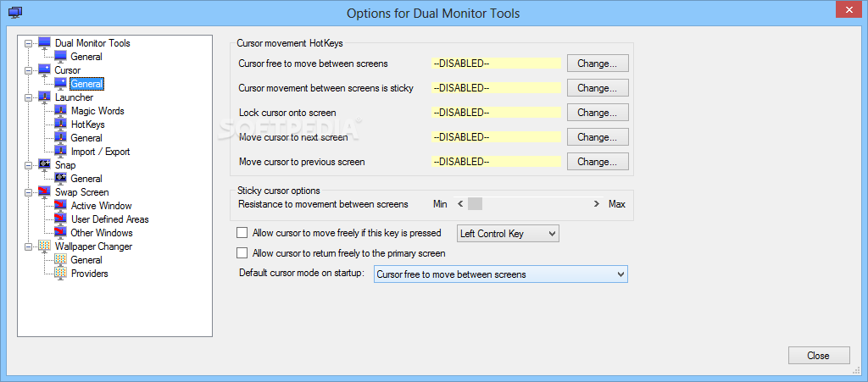The image size is (868, 382).
Task: Click the icon next to HotKeys
Action: (x=60, y=125)
